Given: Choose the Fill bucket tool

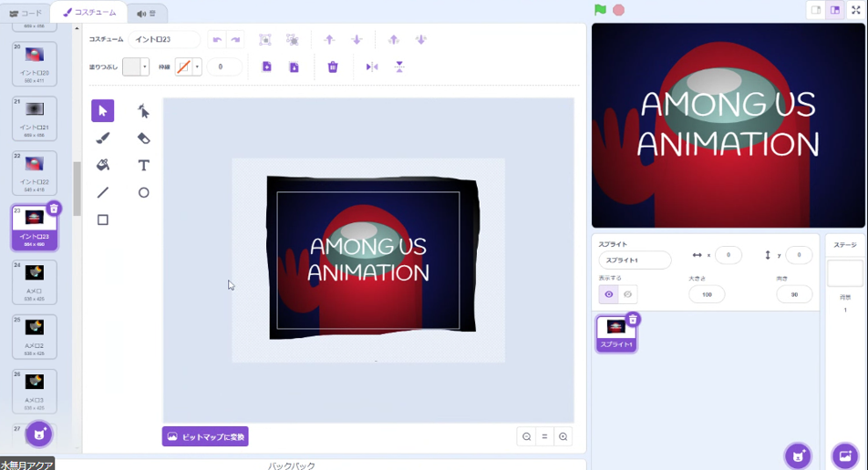Looking at the screenshot, I should [x=102, y=166].
